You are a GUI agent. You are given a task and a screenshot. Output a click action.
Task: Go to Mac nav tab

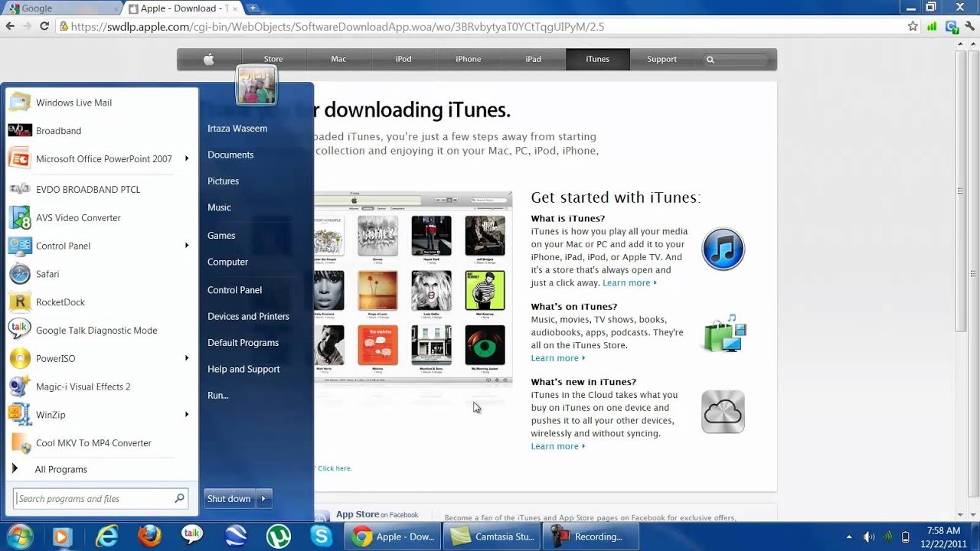[x=338, y=59]
